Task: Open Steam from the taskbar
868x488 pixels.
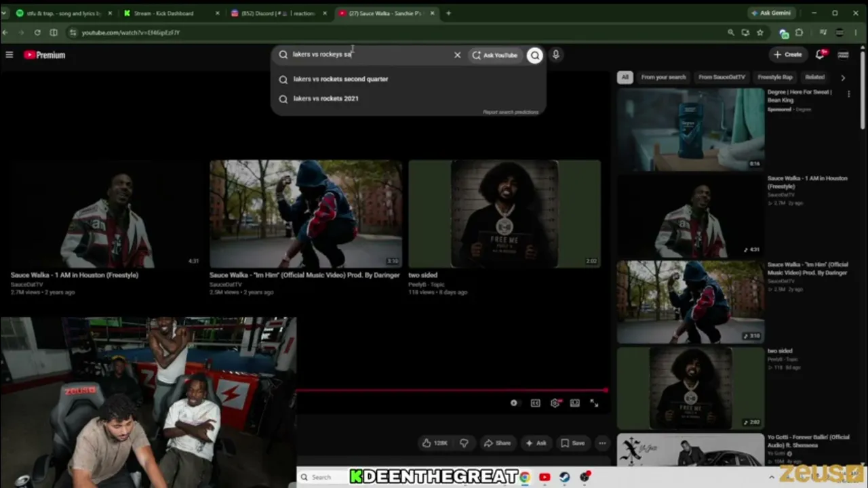Action: coord(564,477)
